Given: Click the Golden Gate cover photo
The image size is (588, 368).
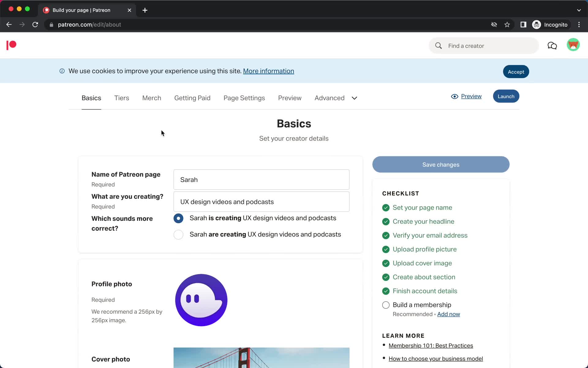Looking at the screenshot, I should click(x=261, y=358).
